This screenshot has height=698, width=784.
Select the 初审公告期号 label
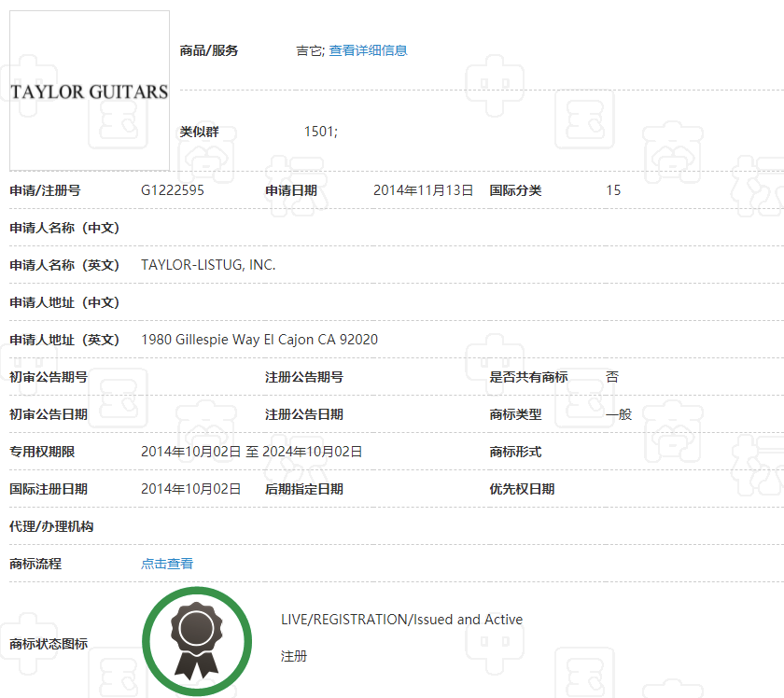(x=49, y=377)
